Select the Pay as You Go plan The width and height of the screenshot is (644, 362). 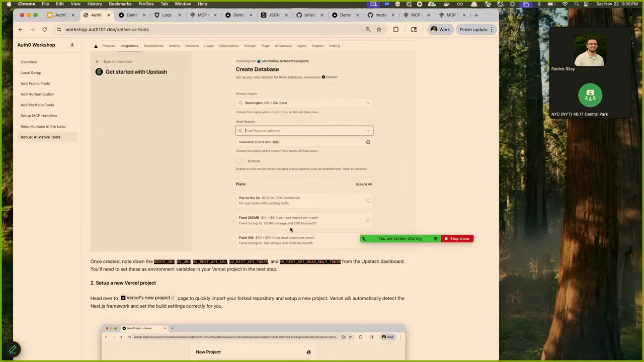pos(368,201)
